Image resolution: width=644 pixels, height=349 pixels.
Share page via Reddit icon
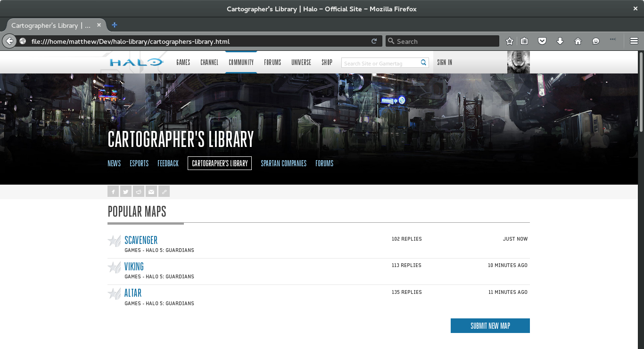point(139,191)
